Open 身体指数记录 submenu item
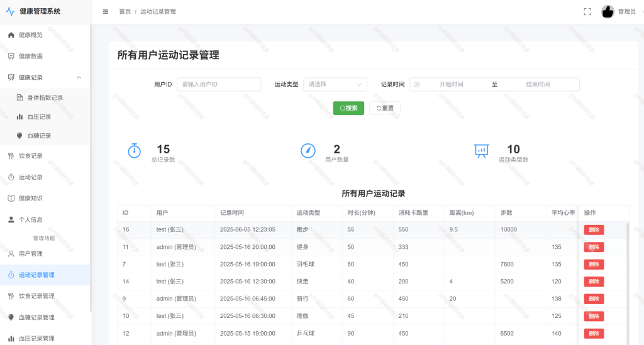The height and width of the screenshot is (345, 644). pyautogui.click(x=45, y=97)
